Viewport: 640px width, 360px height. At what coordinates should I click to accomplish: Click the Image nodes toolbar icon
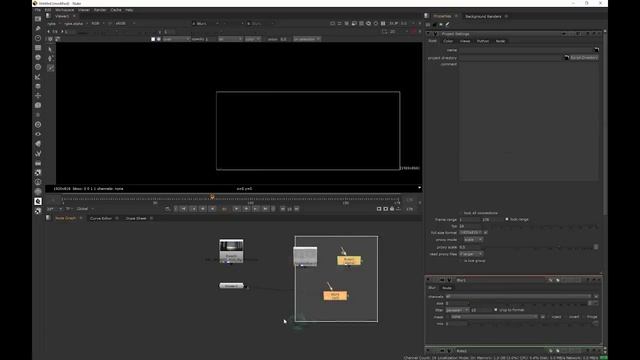[38, 19]
